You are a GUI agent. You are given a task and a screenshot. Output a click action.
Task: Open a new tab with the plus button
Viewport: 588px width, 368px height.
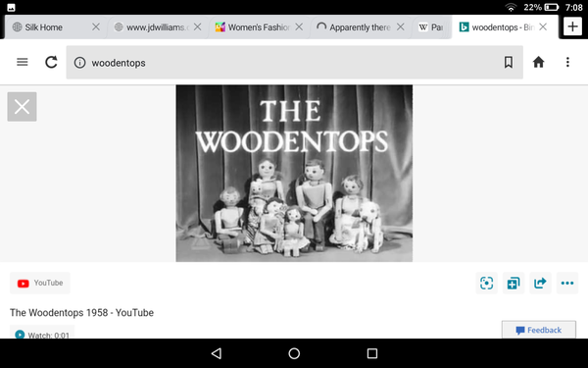click(x=572, y=26)
